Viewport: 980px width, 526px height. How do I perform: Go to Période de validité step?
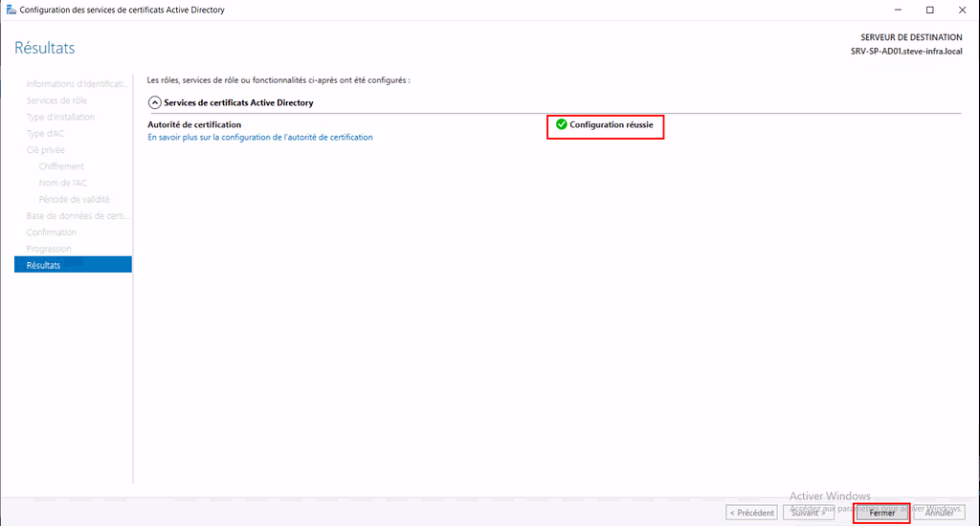tap(74, 199)
